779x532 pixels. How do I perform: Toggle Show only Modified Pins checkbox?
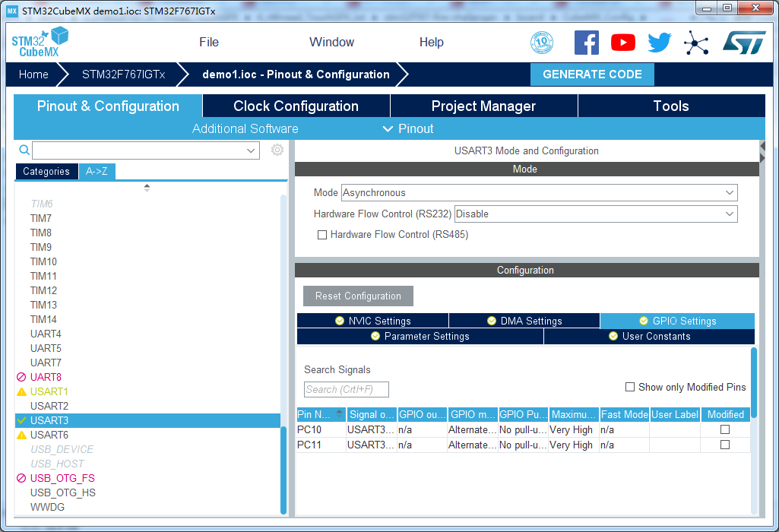point(630,386)
